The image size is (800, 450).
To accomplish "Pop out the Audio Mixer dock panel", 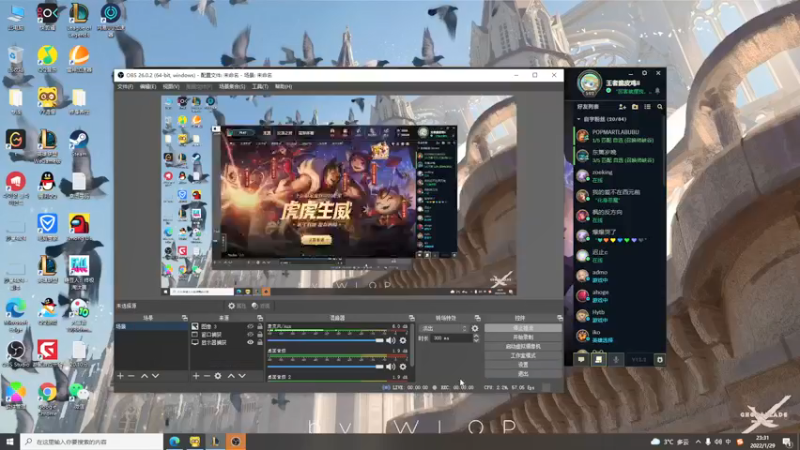I will point(411,318).
